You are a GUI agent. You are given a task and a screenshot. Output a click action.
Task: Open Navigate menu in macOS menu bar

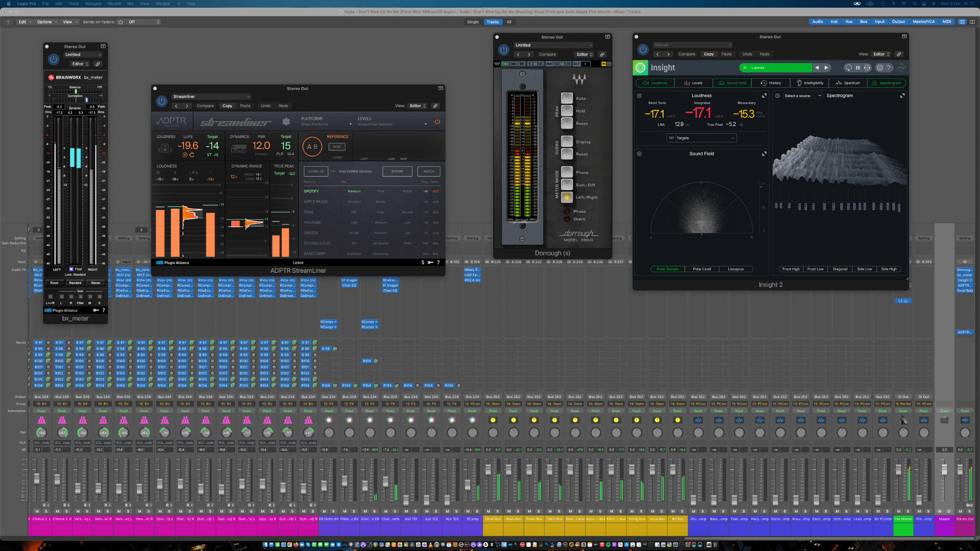coord(93,4)
